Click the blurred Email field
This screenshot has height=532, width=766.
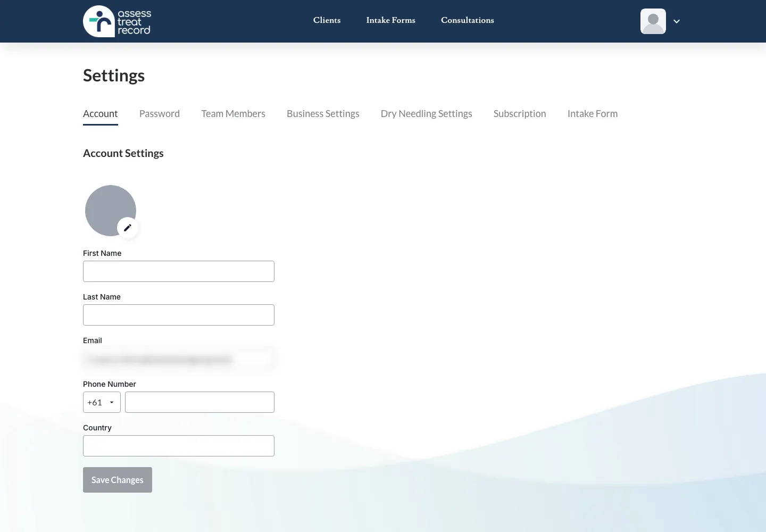tap(179, 359)
